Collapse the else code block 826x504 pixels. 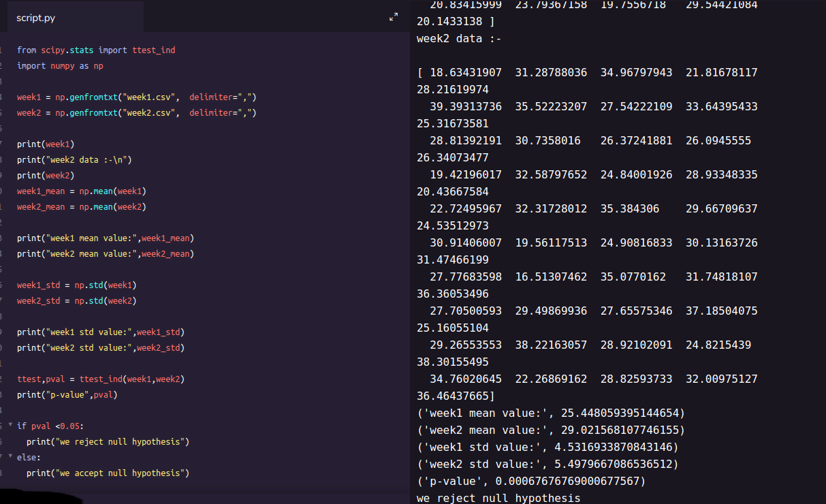pyautogui.click(x=9, y=457)
